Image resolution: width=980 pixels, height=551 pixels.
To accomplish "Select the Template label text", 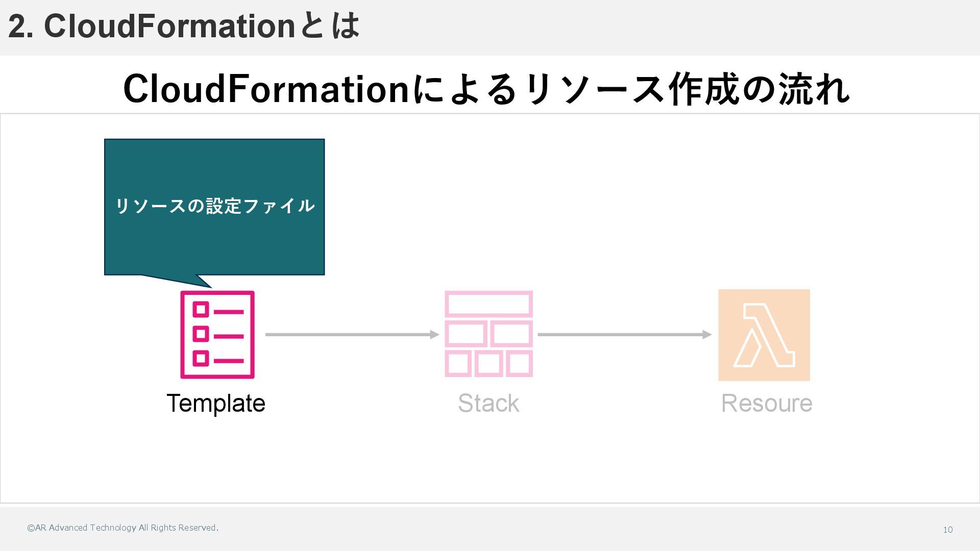I will [x=216, y=403].
